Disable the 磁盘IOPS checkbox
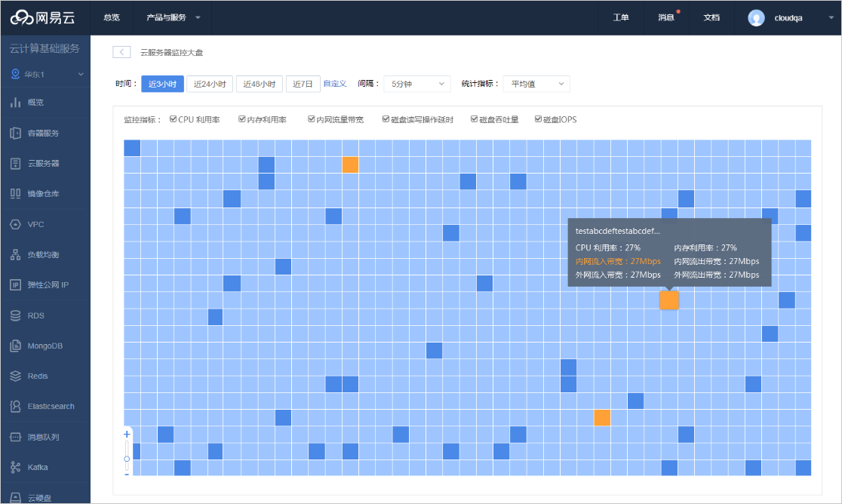The height and width of the screenshot is (504, 842). (x=539, y=119)
